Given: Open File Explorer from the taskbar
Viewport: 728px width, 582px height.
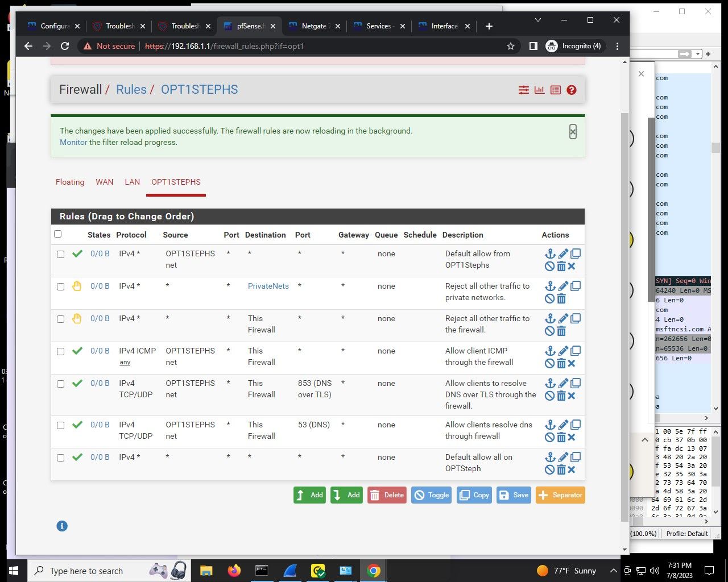Looking at the screenshot, I should click(206, 571).
